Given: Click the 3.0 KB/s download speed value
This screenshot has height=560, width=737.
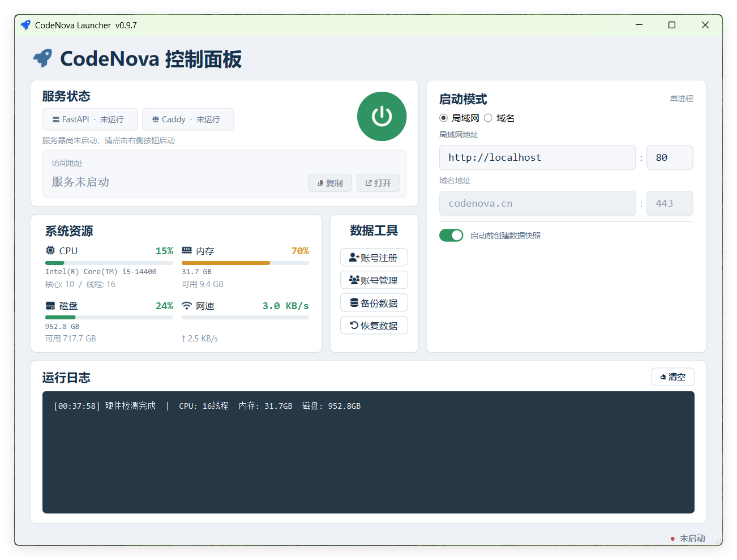Looking at the screenshot, I should pos(285,306).
